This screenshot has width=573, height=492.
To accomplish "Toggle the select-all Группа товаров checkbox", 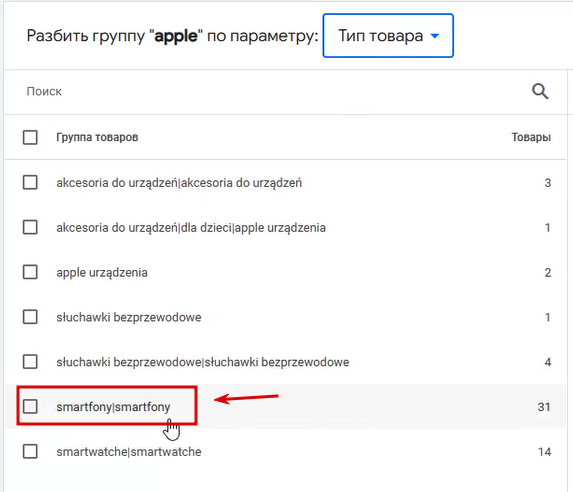I will (30, 137).
